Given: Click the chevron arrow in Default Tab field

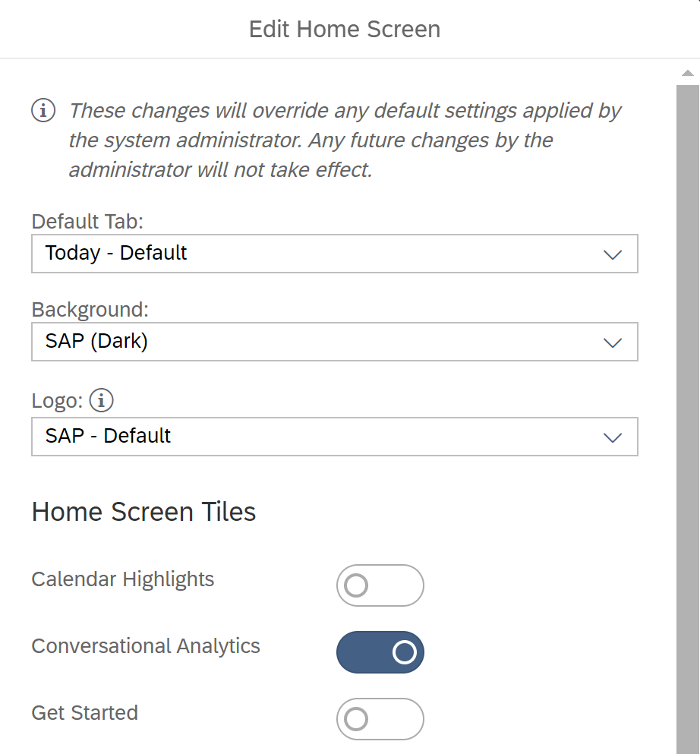Looking at the screenshot, I should click(x=612, y=254).
